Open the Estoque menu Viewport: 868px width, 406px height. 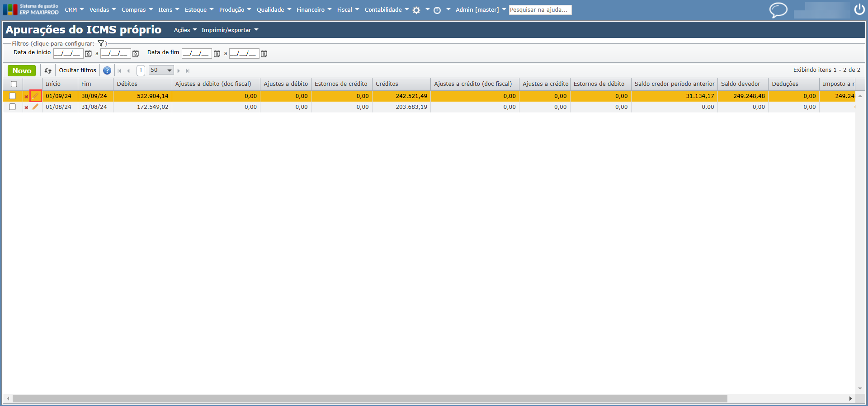click(199, 10)
